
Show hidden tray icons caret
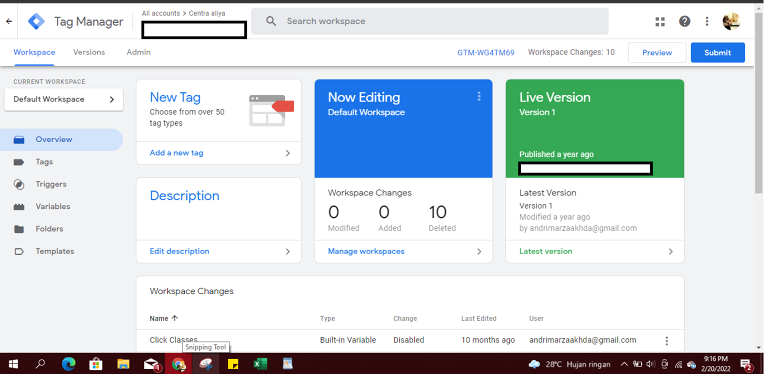point(624,364)
